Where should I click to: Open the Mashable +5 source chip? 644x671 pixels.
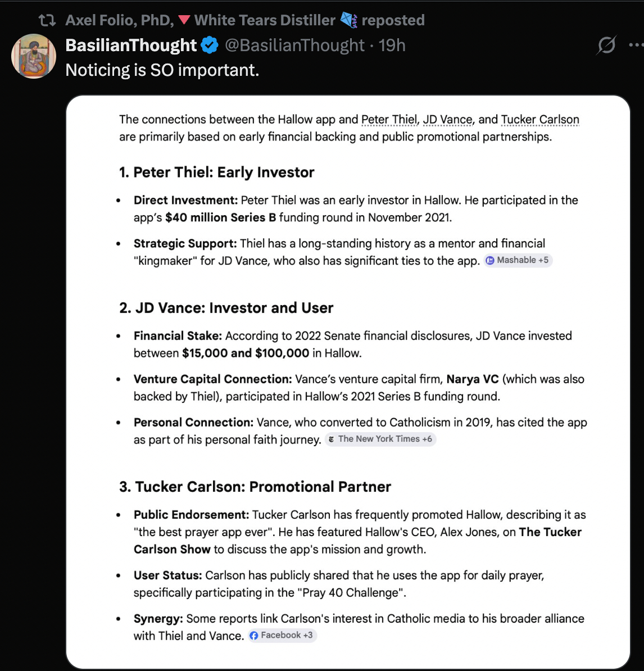point(518,260)
